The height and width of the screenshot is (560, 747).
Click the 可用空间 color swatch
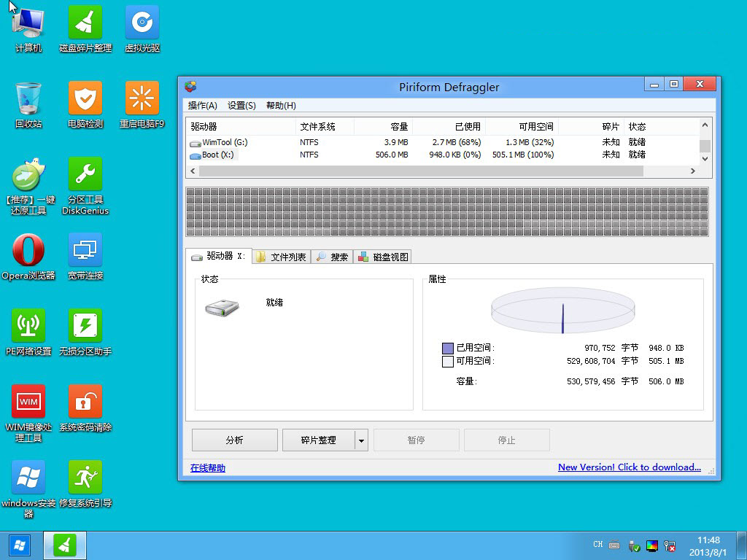click(x=447, y=362)
